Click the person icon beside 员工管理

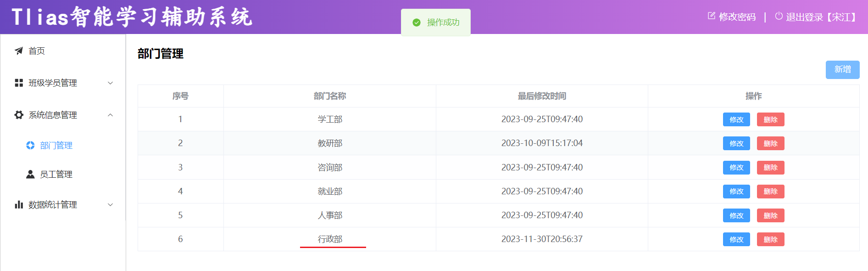point(30,174)
